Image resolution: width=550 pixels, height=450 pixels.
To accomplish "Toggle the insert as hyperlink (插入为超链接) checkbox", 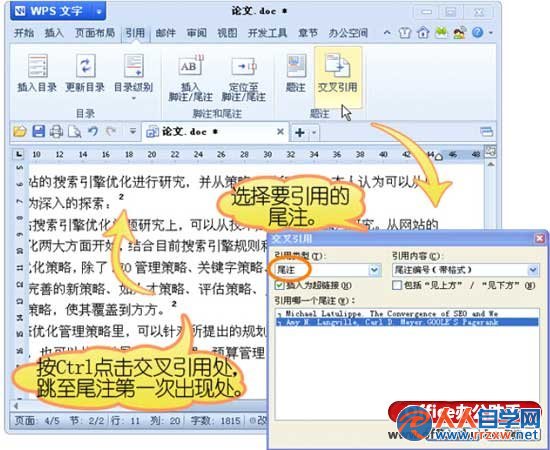I will 280,285.
